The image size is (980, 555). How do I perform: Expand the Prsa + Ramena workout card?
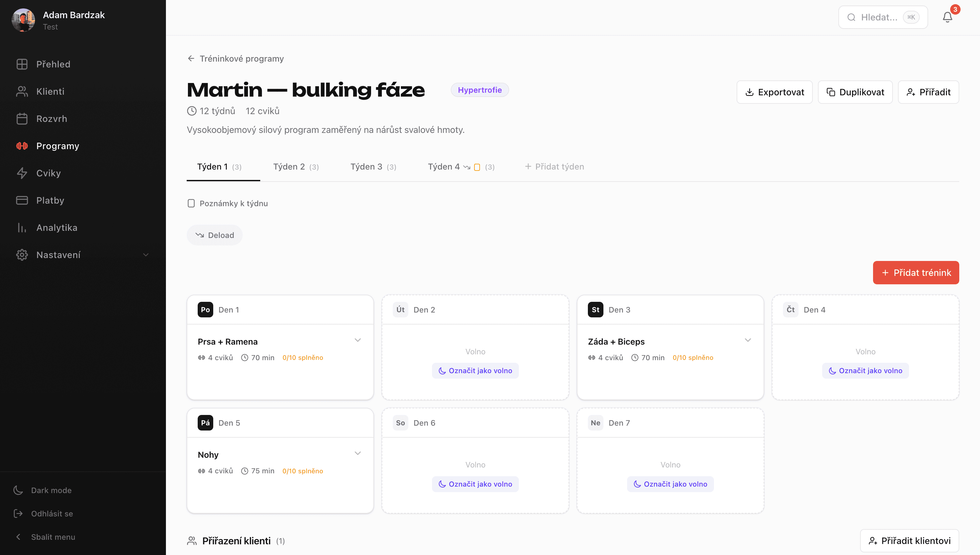[x=358, y=340]
